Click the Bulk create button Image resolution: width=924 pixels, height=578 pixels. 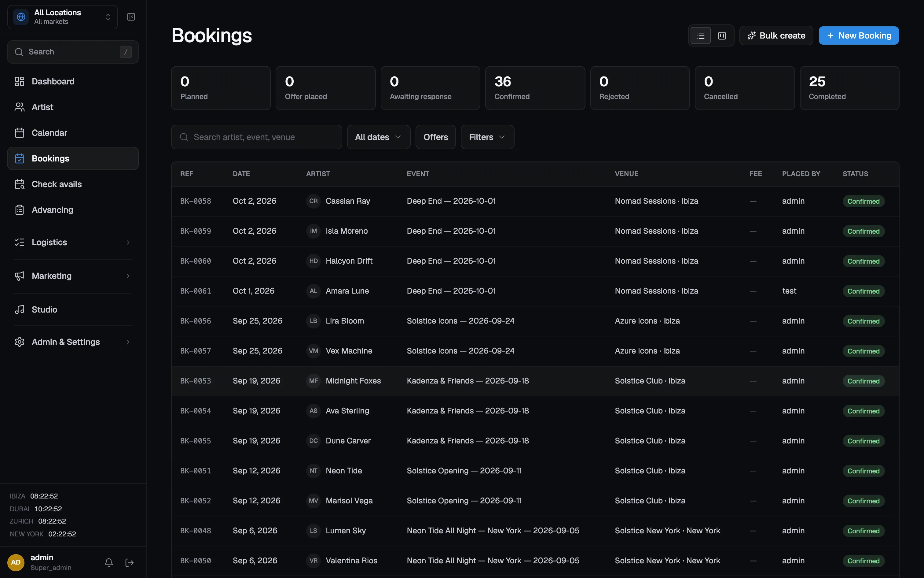point(776,35)
